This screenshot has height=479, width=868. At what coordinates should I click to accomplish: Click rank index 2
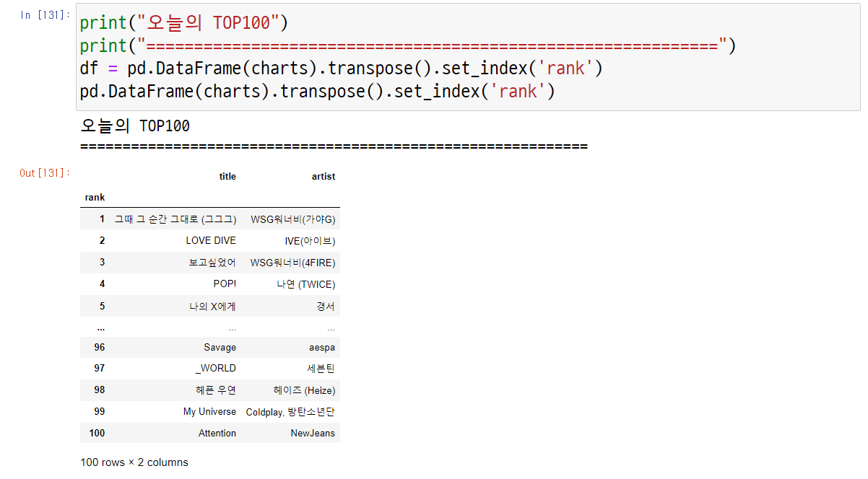point(102,240)
